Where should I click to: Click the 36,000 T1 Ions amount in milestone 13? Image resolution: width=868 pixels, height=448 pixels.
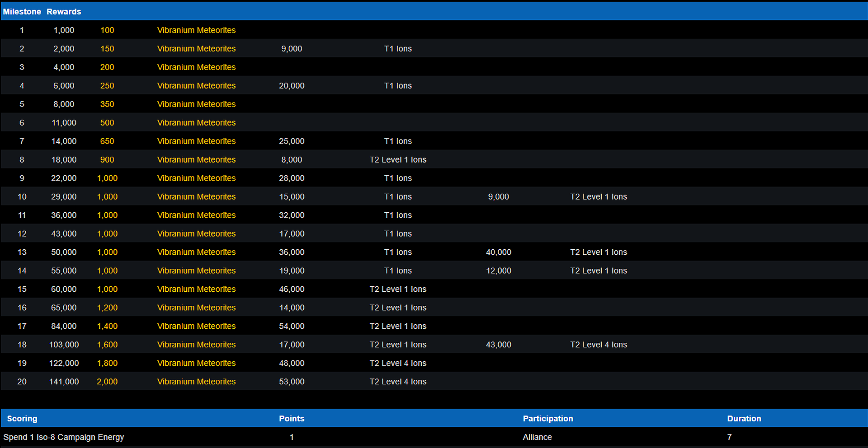[292, 252]
